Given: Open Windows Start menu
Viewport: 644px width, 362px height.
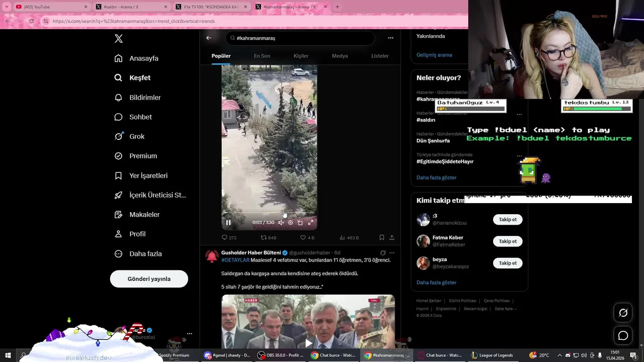Looking at the screenshot, I should pos(8,355).
